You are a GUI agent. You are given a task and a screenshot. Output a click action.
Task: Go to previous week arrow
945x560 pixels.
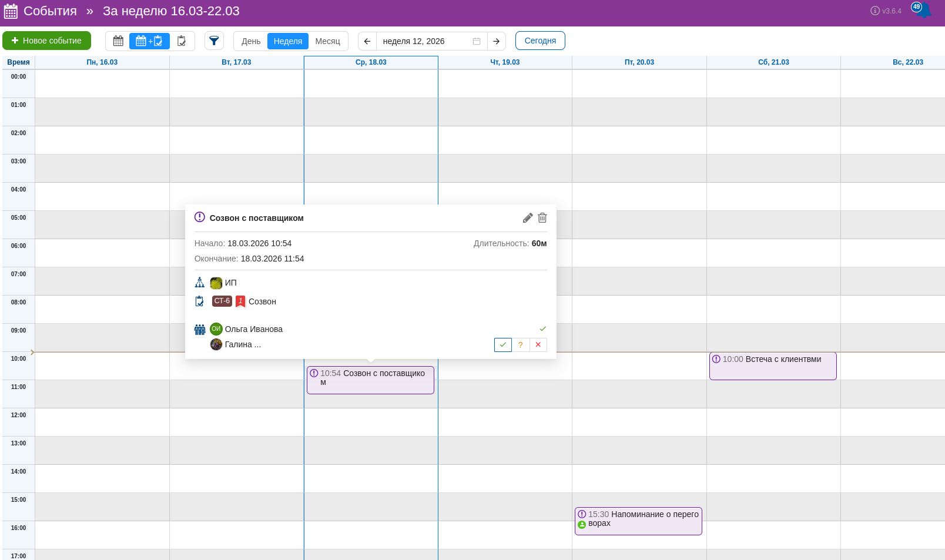tap(367, 41)
